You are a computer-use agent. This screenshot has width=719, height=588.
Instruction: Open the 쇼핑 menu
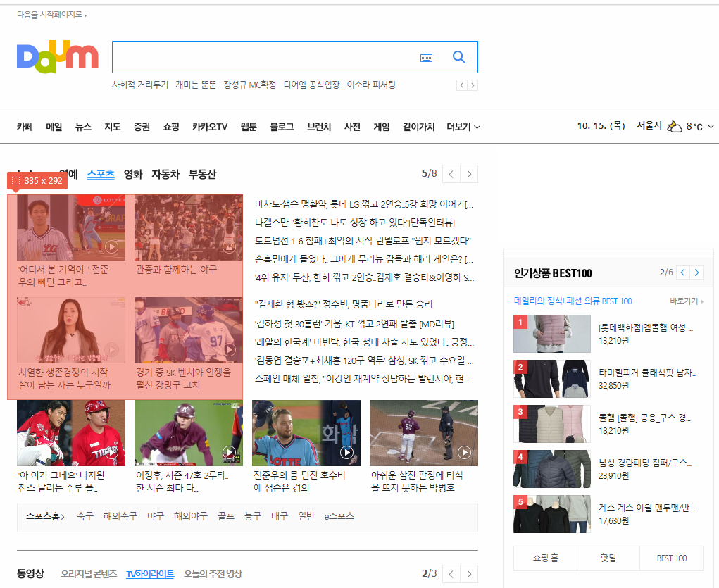(x=171, y=127)
